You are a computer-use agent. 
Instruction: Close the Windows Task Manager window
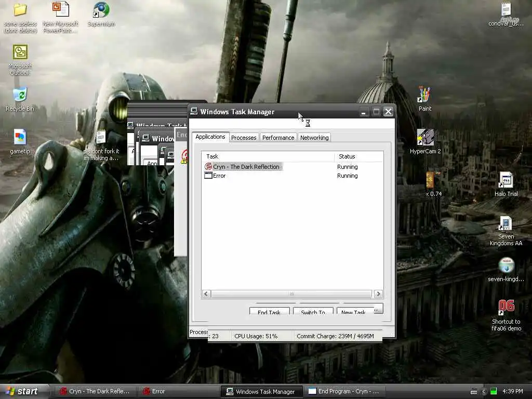point(389,112)
